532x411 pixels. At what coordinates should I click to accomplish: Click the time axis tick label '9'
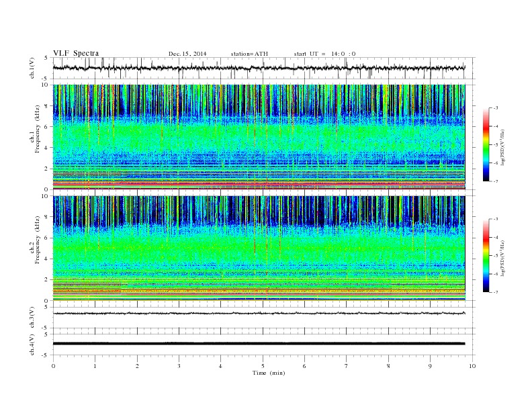430,366
